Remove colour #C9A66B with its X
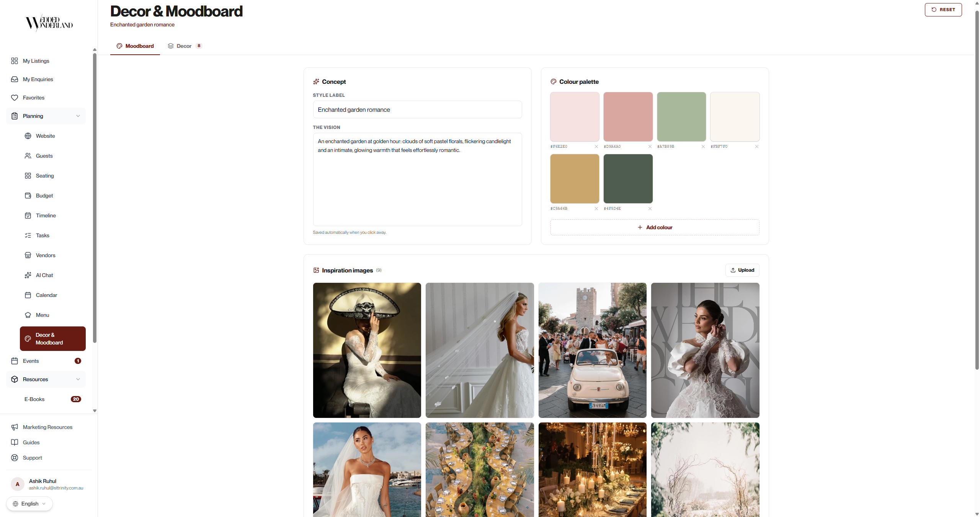This screenshot has width=980, height=517. coord(596,209)
